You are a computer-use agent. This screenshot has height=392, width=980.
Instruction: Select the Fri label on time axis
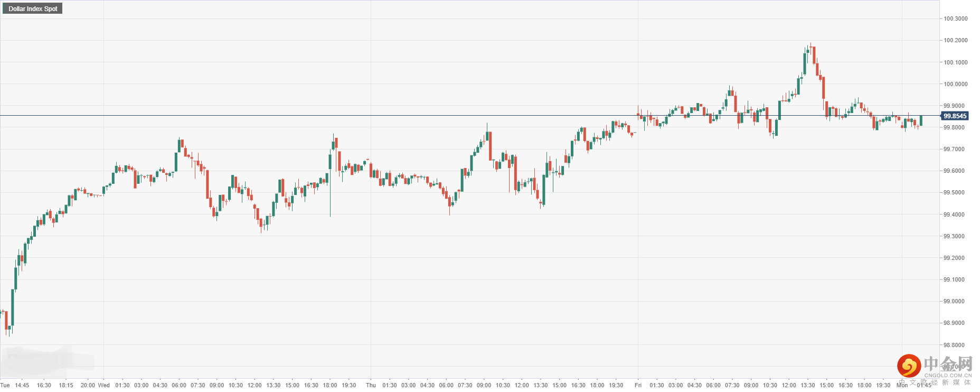[638, 385]
